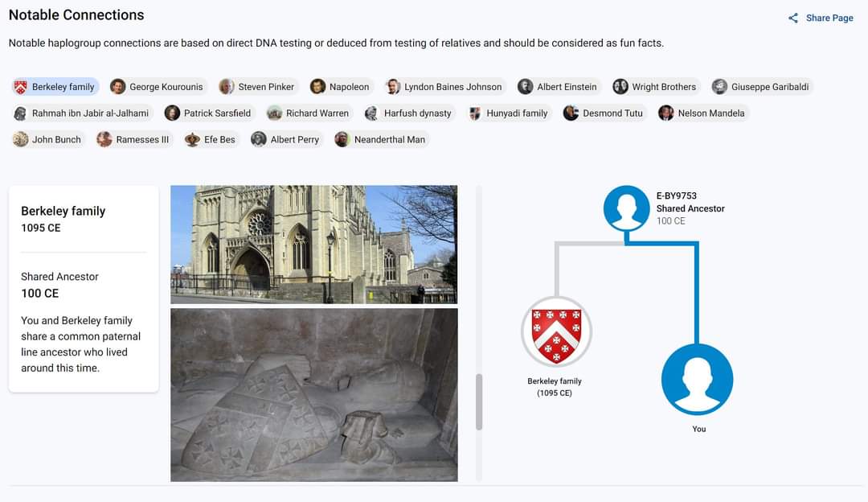Choose the Wright Brothers chip
Screen dimensions: 868x502
tap(655, 86)
